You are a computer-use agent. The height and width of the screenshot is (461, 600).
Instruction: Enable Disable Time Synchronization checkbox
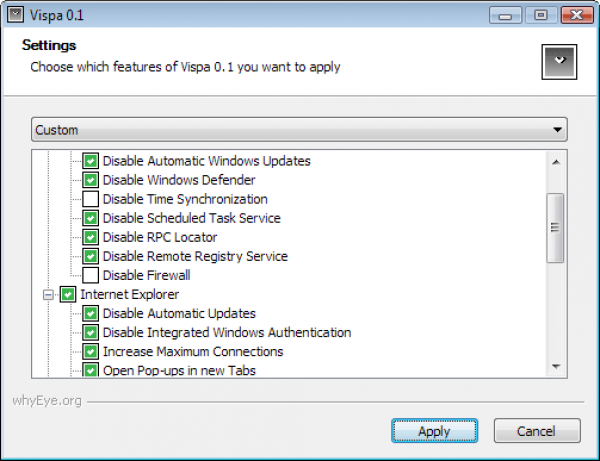[x=90, y=199]
